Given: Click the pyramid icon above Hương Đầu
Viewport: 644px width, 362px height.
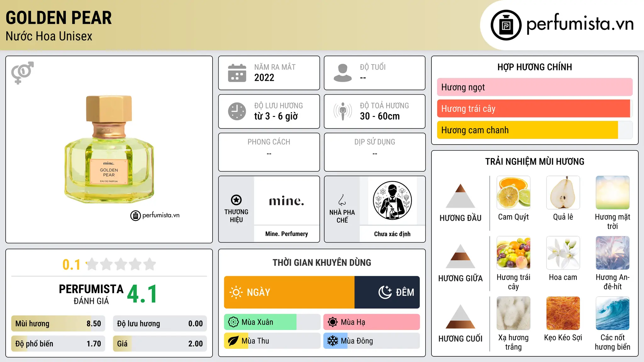Looking at the screenshot, I should click(460, 196).
